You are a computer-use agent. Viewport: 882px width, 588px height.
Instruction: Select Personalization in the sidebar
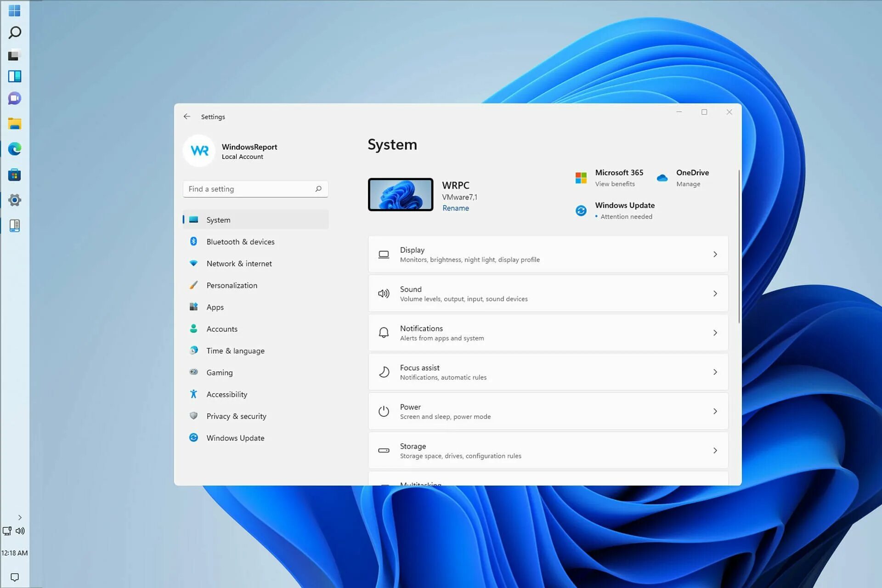pos(232,285)
